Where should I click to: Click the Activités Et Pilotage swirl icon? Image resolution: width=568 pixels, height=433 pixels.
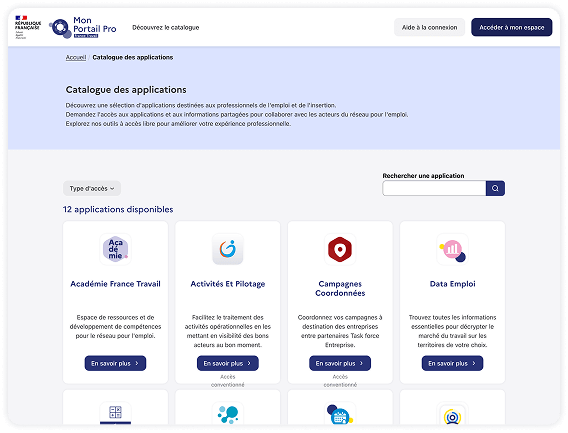click(227, 249)
